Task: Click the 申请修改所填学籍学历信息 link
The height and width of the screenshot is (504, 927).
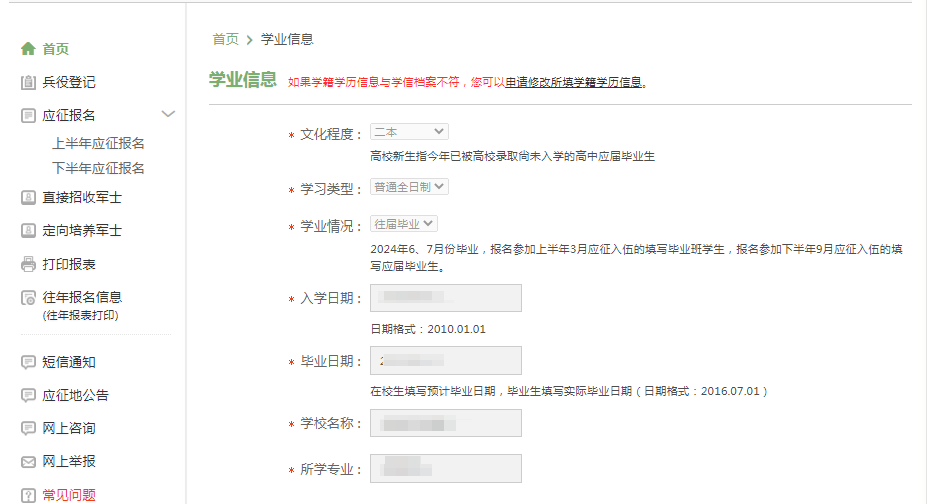Action: click(574, 82)
